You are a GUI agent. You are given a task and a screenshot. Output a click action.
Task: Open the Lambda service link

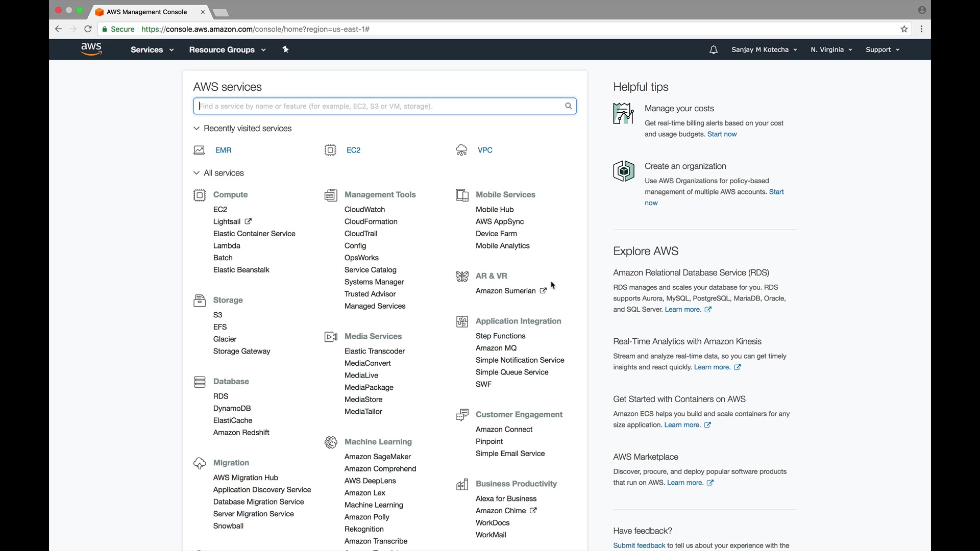[x=227, y=246]
